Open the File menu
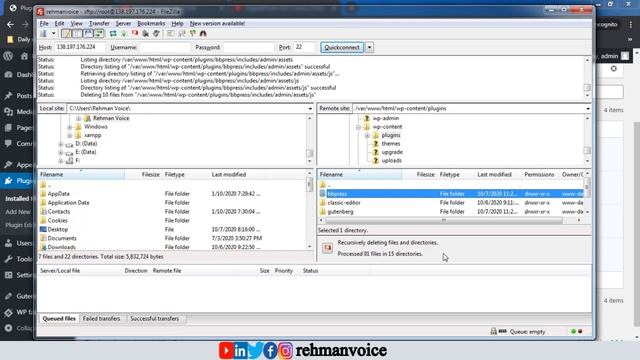Viewport: 640px width, 360px height. [44, 23]
